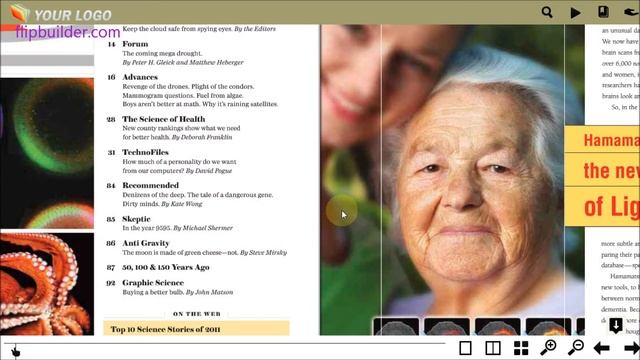
Task: Click the elderly woman's portrait photo
Action: pyautogui.click(x=452, y=180)
